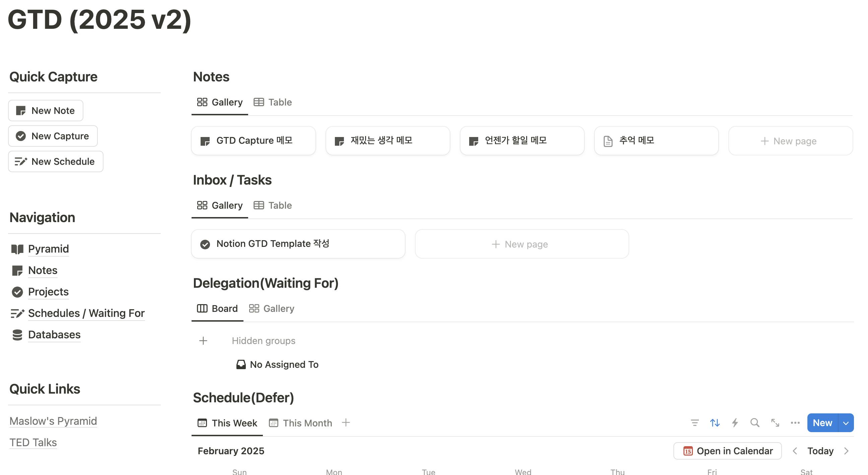Viewport: 868px width, 475px height.
Task: Open the Maslow's Pyramid link
Action: 53,421
